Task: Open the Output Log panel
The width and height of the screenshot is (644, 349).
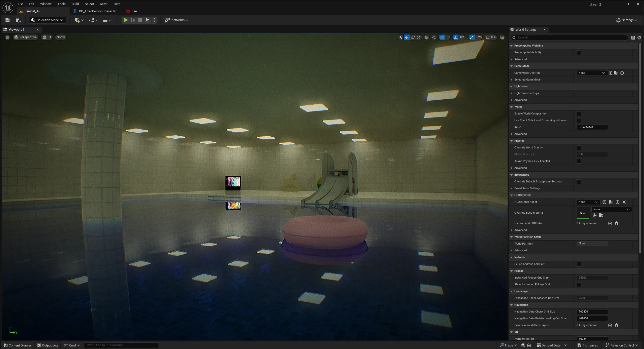Action: [47, 345]
